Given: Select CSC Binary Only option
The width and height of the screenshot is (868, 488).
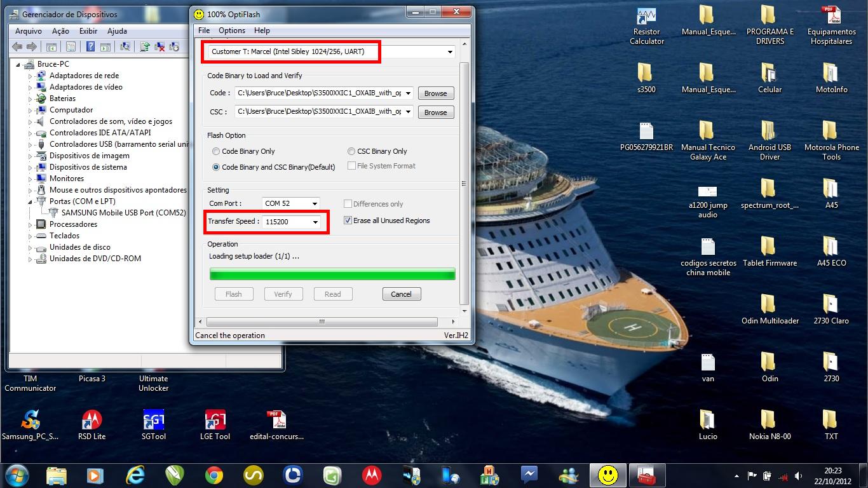Looking at the screenshot, I should [x=377, y=151].
